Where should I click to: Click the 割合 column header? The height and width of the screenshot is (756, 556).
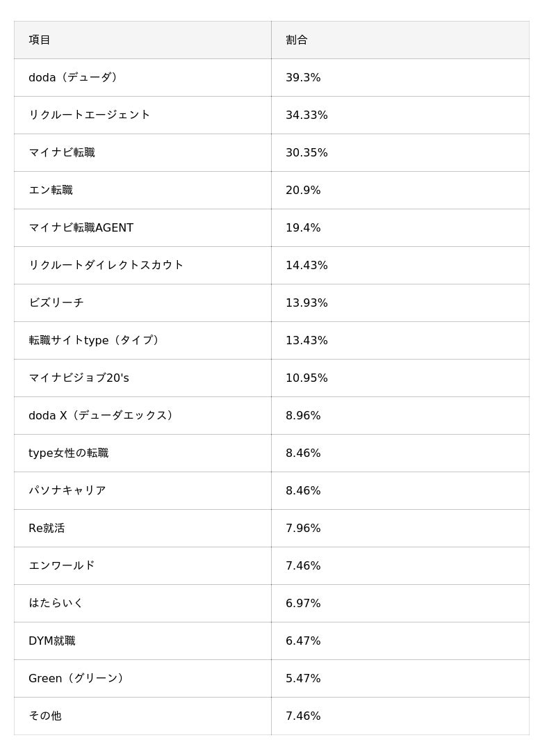pyautogui.click(x=297, y=40)
